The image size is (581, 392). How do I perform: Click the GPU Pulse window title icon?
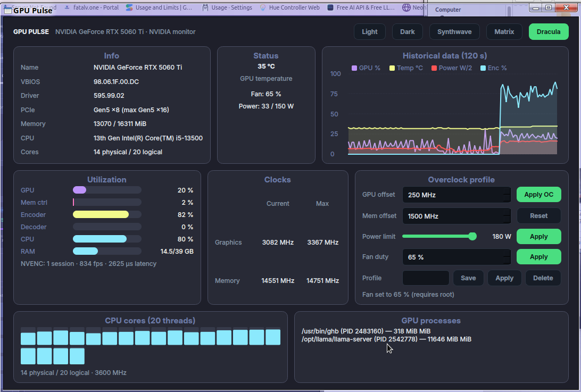coord(8,10)
